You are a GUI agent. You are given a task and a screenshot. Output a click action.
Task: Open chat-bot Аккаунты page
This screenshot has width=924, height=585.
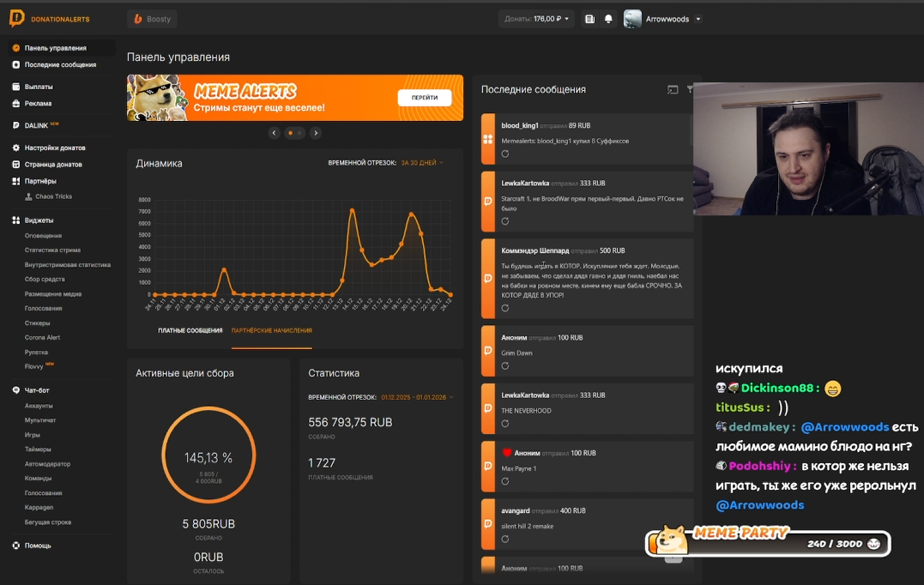pos(39,406)
